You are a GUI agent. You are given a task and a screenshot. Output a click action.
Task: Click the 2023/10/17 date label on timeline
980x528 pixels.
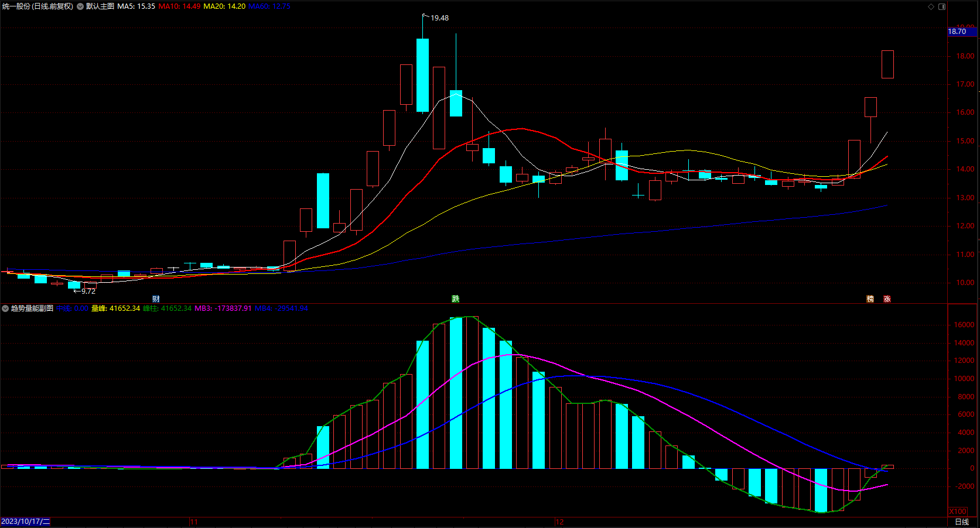(25, 522)
